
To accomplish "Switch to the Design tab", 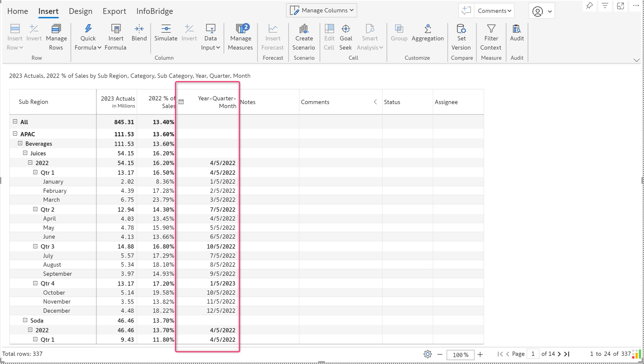I will tap(80, 11).
